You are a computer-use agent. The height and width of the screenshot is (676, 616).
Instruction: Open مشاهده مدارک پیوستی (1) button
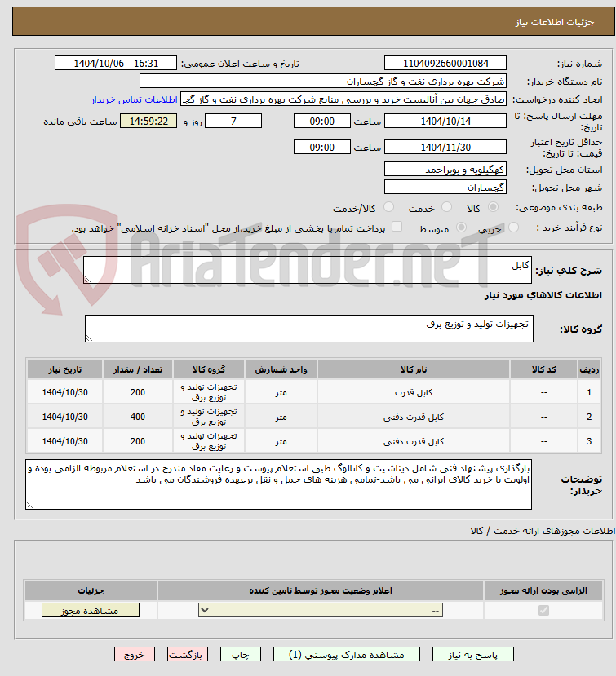point(347,655)
